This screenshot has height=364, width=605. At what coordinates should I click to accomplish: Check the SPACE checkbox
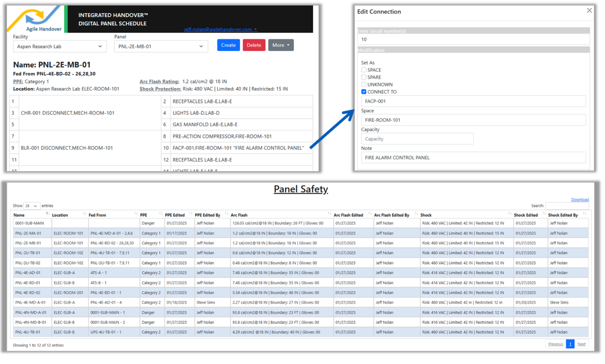point(364,70)
